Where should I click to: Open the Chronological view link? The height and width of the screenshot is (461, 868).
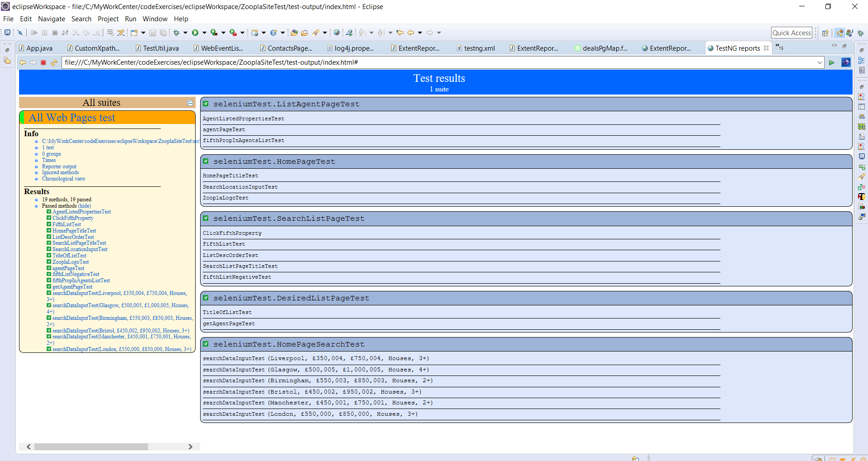pyautogui.click(x=63, y=178)
